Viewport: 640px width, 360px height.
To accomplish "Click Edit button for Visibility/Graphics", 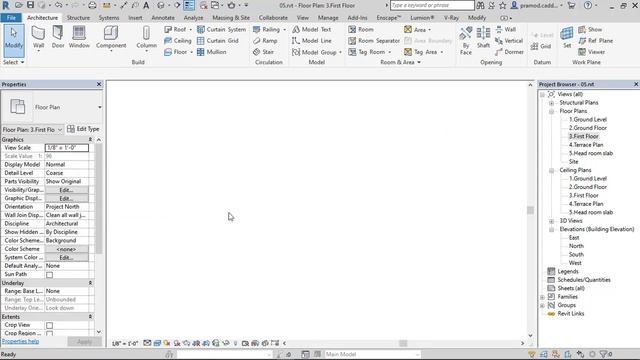I will coord(67,190).
